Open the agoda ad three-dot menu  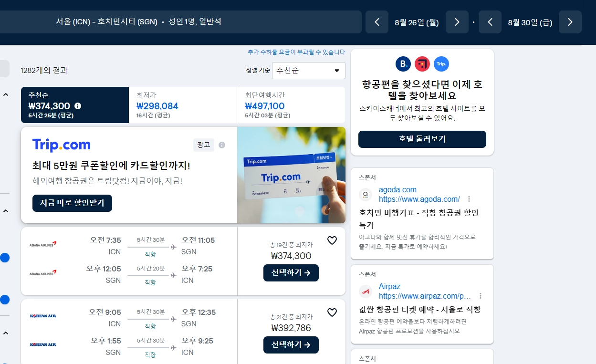coord(469,199)
